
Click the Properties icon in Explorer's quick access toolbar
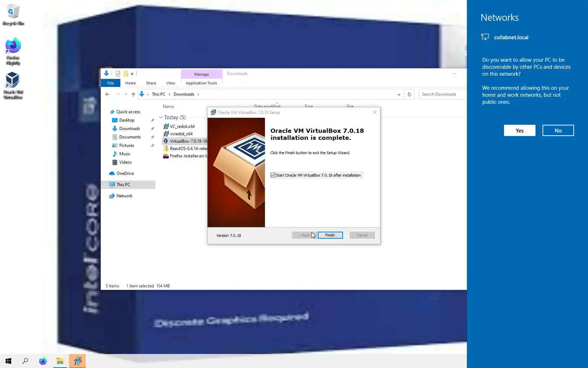point(118,74)
